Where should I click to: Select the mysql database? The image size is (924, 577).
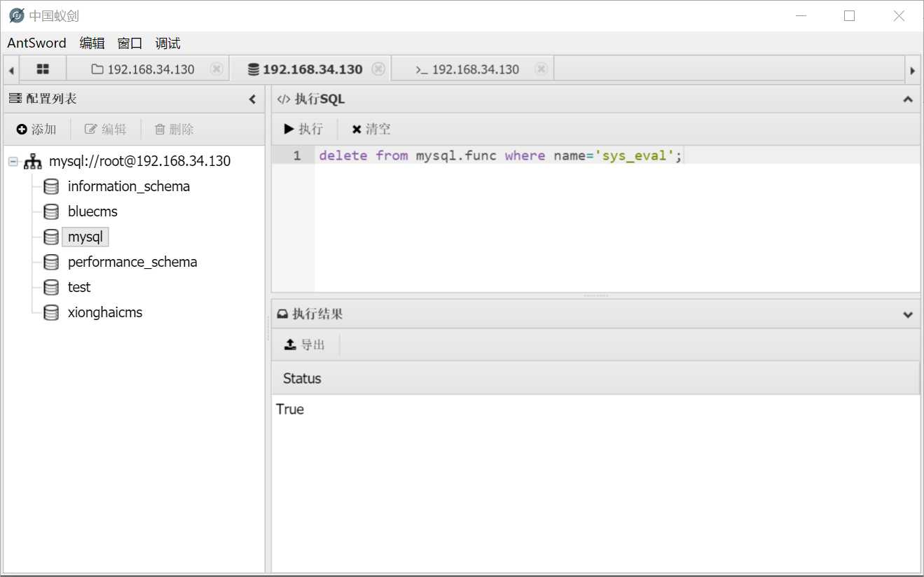(x=85, y=237)
